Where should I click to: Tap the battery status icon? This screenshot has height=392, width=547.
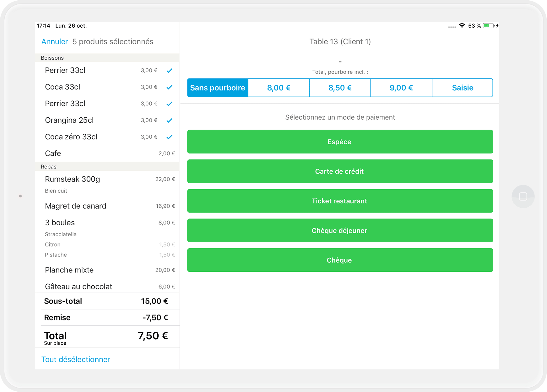(489, 26)
